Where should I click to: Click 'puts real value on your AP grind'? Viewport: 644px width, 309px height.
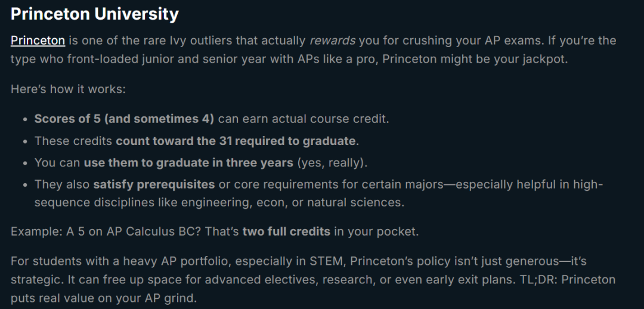click(103, 297)
